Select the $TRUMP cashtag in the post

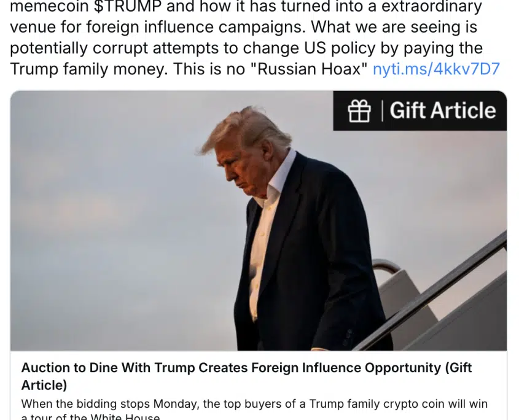click(x=127, y=7)
